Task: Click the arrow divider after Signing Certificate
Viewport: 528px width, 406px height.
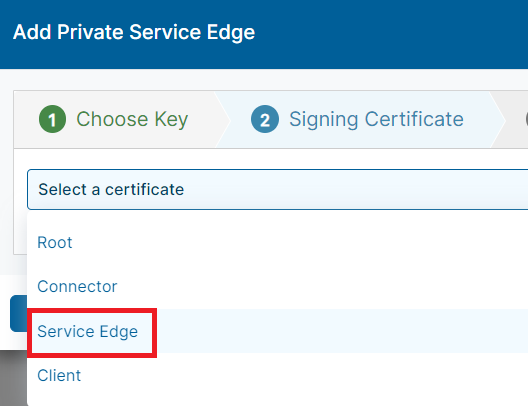Action: pos(498,119)
